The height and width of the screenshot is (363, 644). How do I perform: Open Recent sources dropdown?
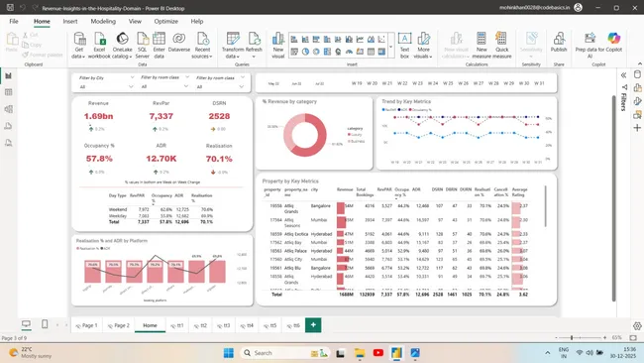pos(202,45)
